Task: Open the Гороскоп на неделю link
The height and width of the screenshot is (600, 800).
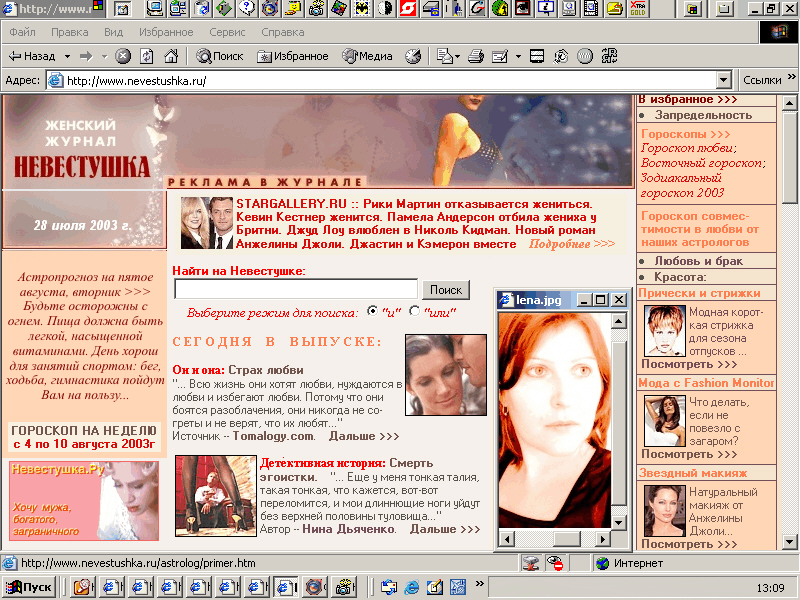Action: 84,437
